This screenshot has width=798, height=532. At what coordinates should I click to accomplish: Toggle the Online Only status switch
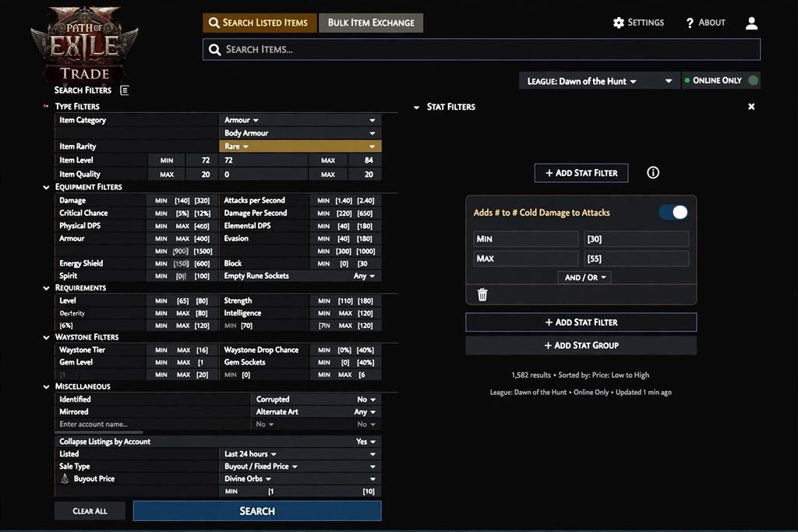[x=754, y=80]
